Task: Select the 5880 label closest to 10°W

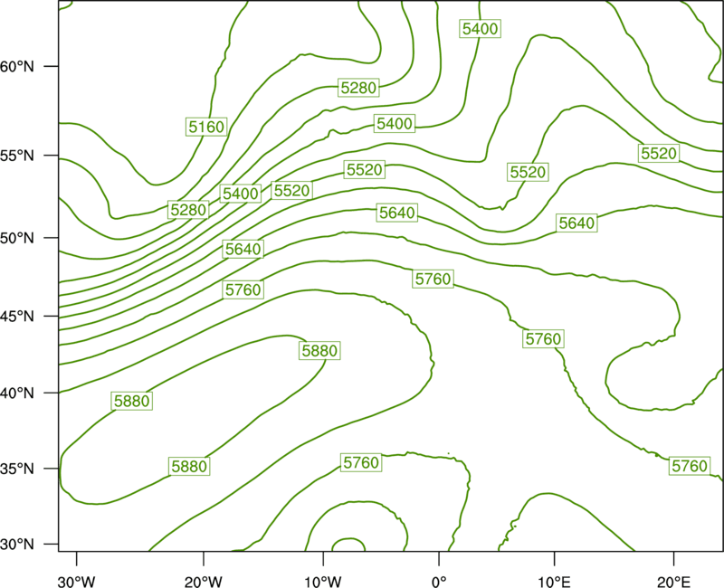Action: pyautogui.click(x=320, y=351)
